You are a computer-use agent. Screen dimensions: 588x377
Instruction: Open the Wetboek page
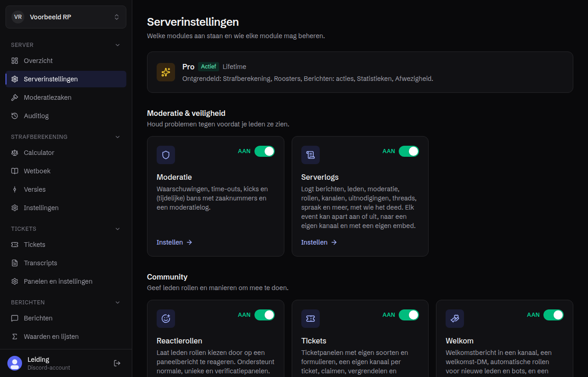click(66, 171)
